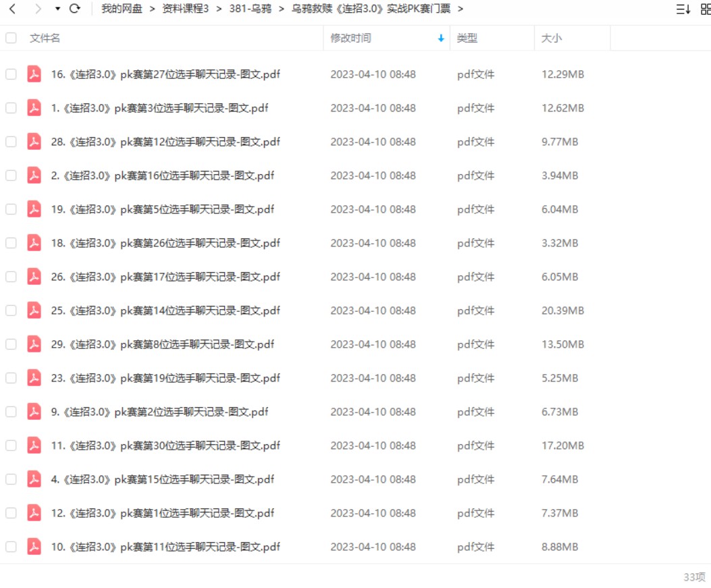Check the box for file 23. 第19位选手
The image size is (711, 588).
coord(11,378)
